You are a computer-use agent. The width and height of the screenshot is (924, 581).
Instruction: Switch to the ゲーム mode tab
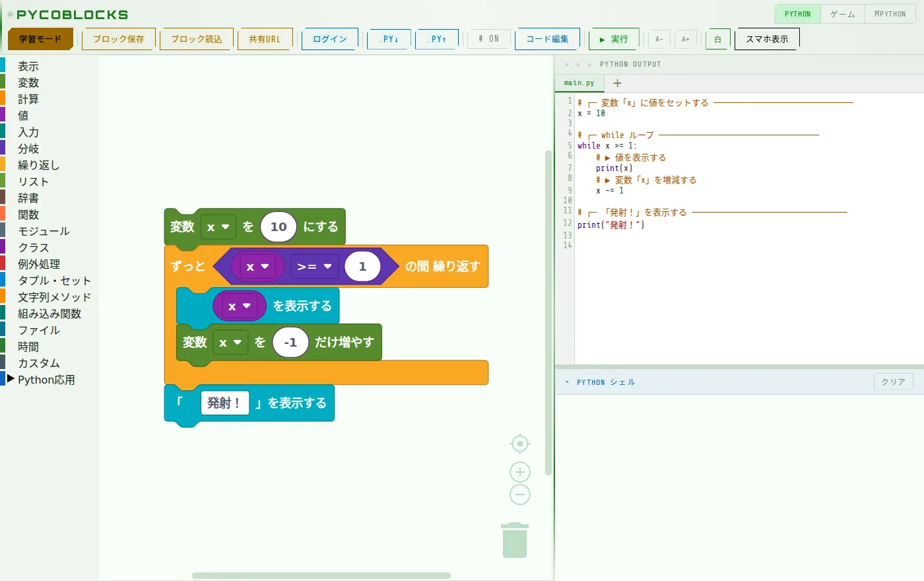tap(843, 14)
